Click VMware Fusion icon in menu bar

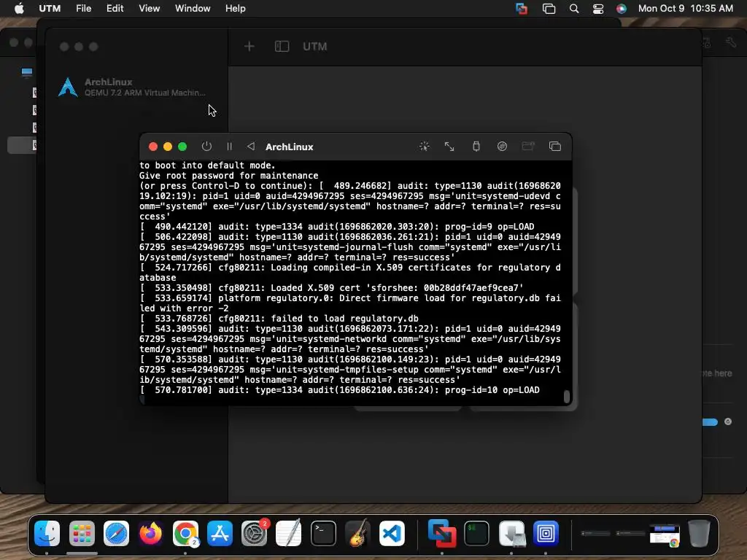pyautogui.click(x=522, y=9)
